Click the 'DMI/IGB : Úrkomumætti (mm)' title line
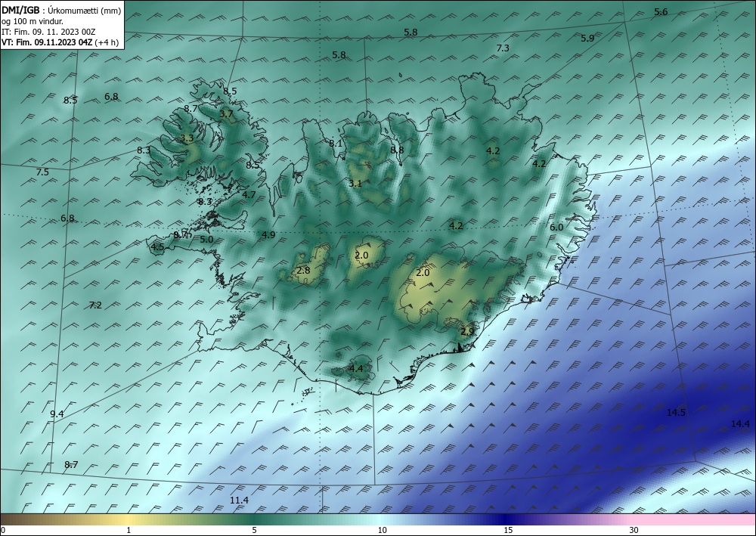756x536 pixels. pyautogui.click(x=61, y=11)
